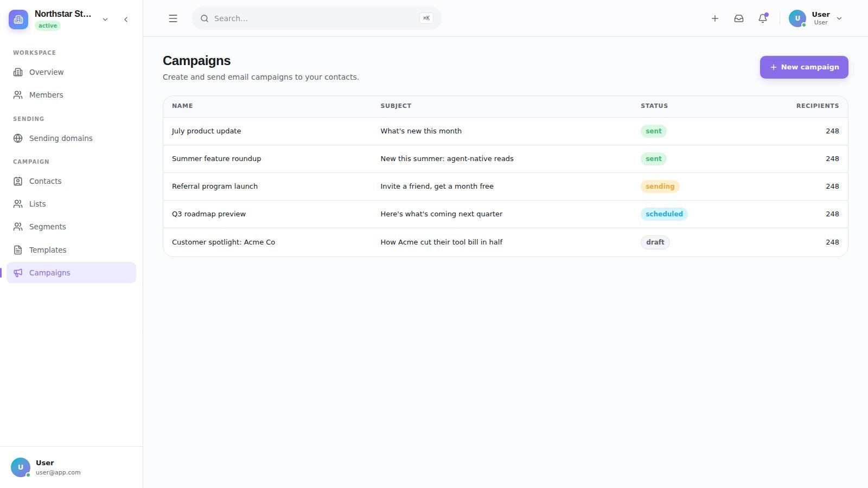This screenshot has width=868, height=488.
Task: Click subject 'What's new this month'
Action: (x=421, y=131)
